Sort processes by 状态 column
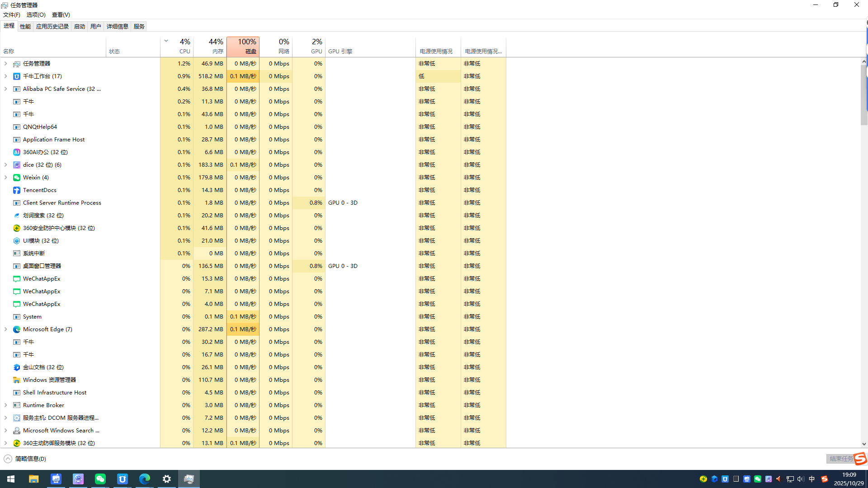Viewport: 868px width, 488px height. click(x=133, y=47)
